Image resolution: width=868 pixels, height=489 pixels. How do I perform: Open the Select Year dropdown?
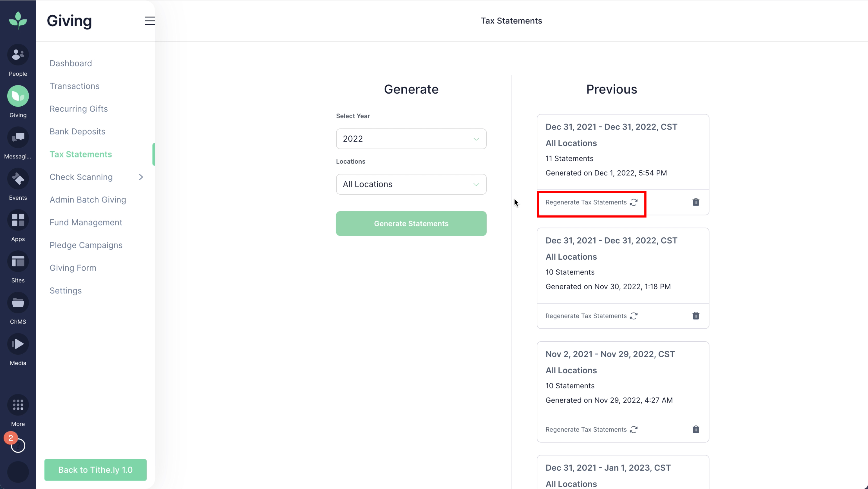coord(411,139)
